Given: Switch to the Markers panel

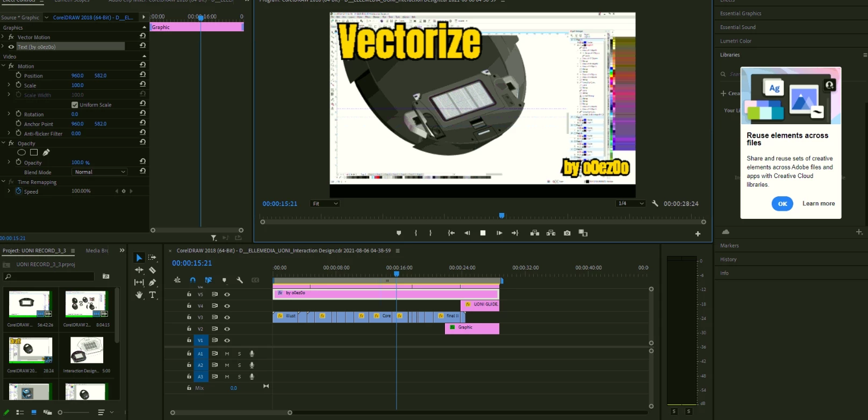Looking at the screenshot, I should tap(729, 246).
